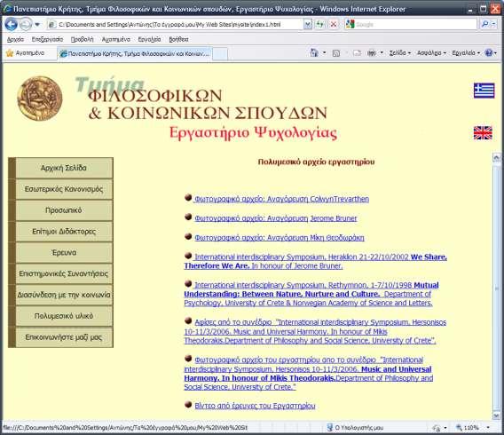Image resolution: width=504 pixels, height=435 pixels.
Task: Click the Ο Υπολογιστής μου zone icon
Action: (x=330, y=427)
